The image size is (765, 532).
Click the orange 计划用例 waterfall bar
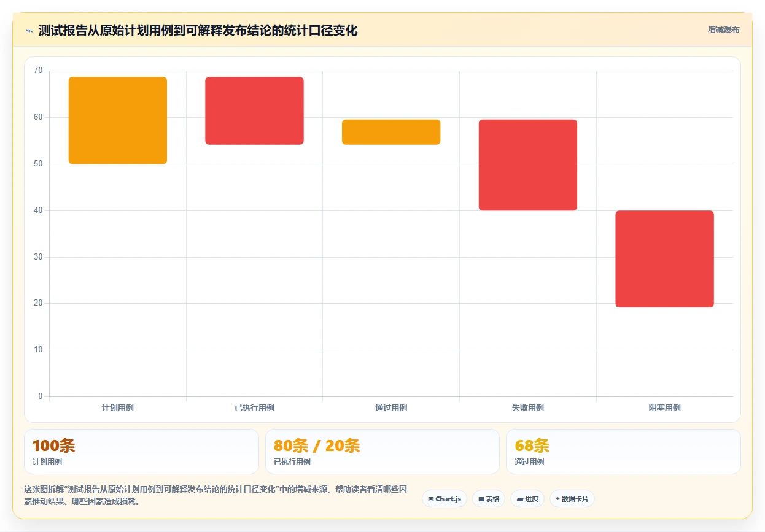coord(118,120)
